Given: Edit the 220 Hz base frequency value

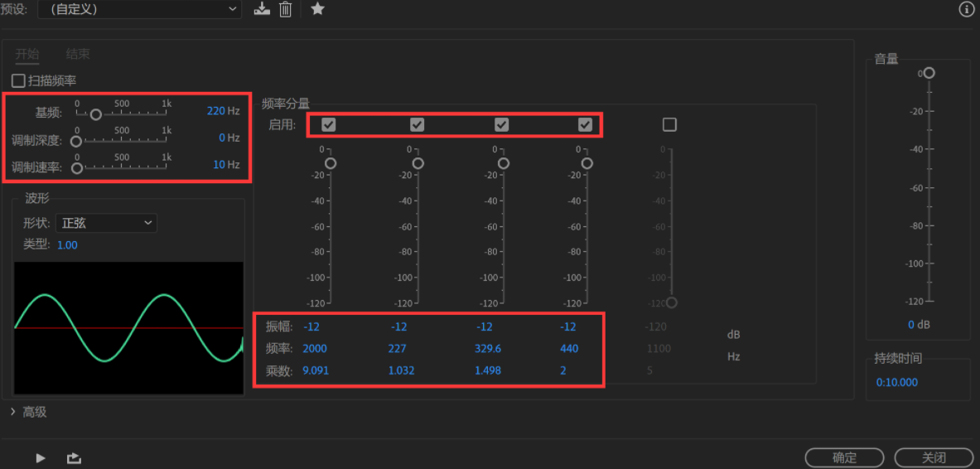Looking at the screenshot, I should 215,111.
